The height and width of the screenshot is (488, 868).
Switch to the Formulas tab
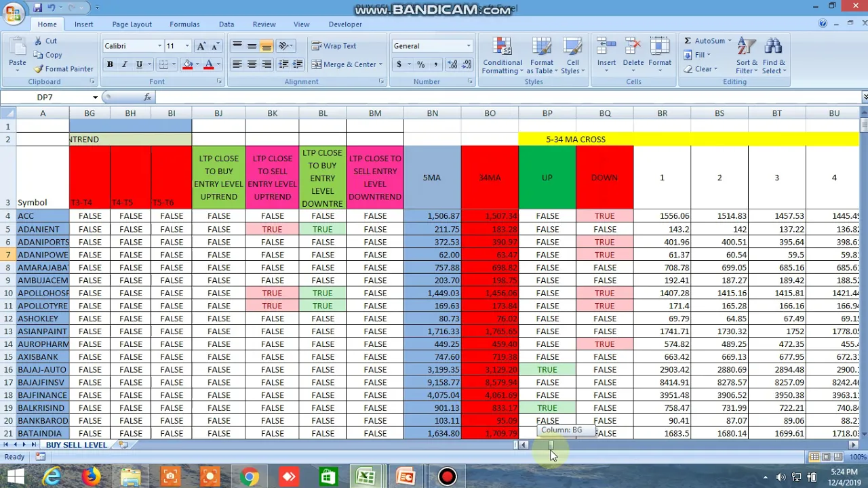184,24
